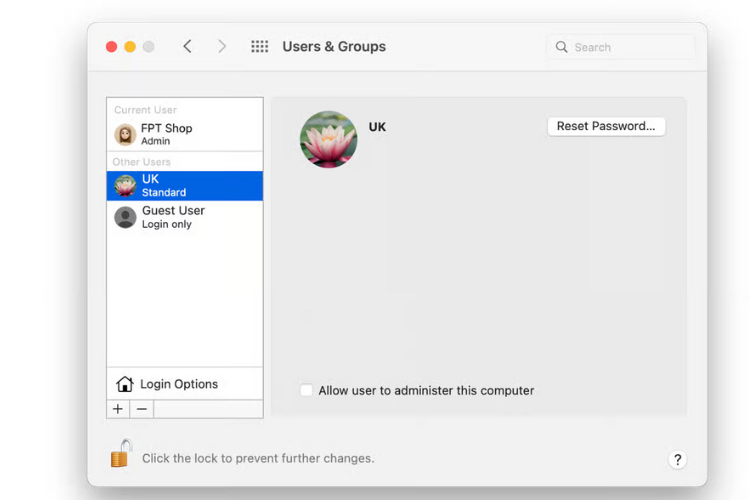The image size is (750, 500).
Task: Select the Guest User entry
Action: [185, 217]
